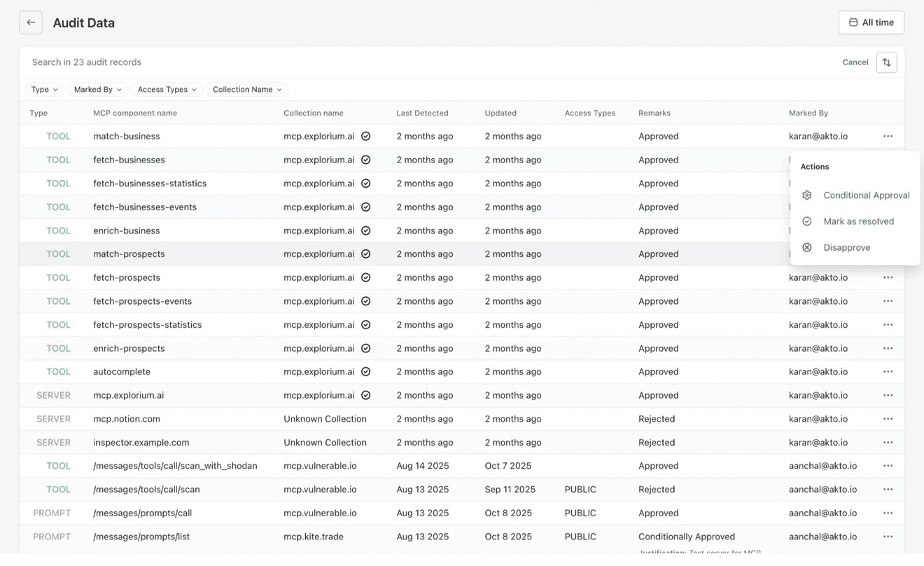The image size is (924, 566).
Task: Open the Access Types filter dropdown
Action: (167, 90)
